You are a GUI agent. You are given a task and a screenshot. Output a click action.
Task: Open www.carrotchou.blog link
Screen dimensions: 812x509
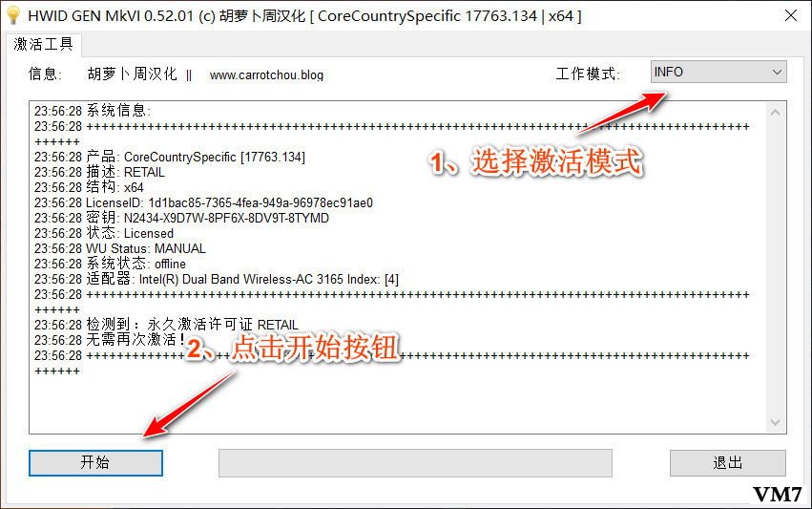coord(266,75)
